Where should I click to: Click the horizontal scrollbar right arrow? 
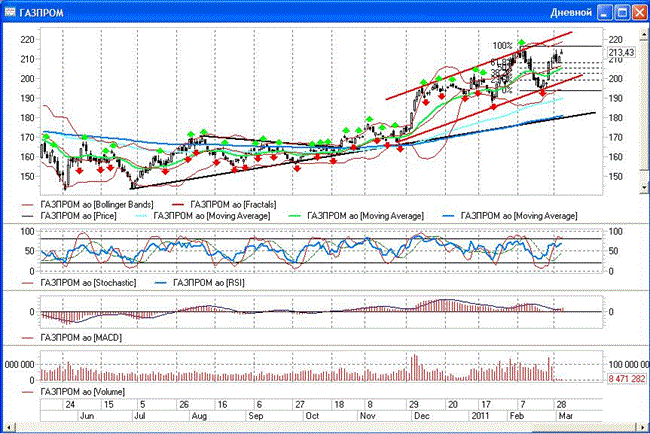[643, 427]
